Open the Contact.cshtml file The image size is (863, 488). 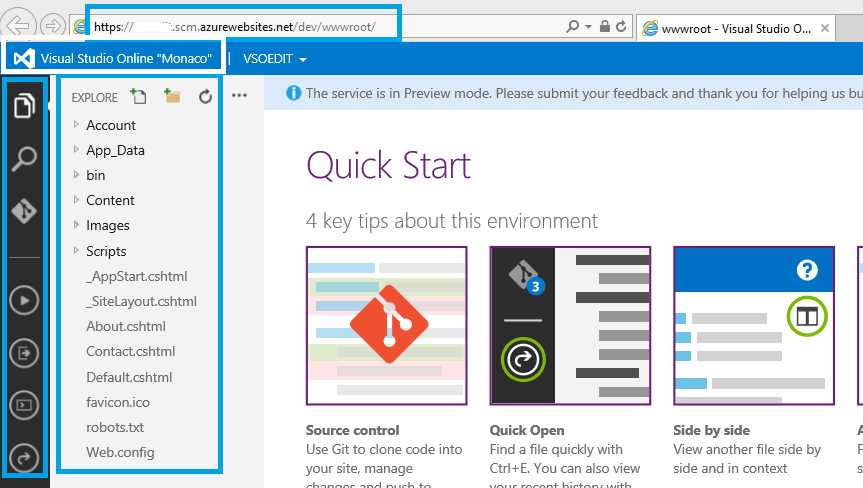pyautogui.click(x=130, y=352)
